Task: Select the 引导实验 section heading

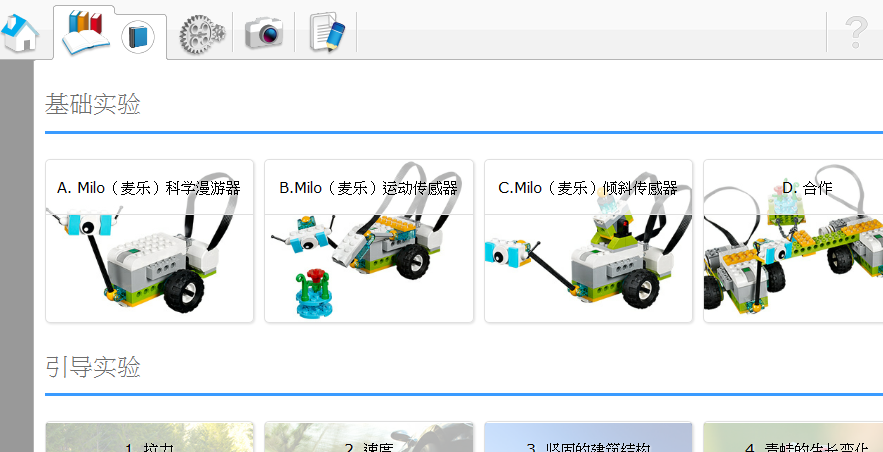Action: click(93, 367)
